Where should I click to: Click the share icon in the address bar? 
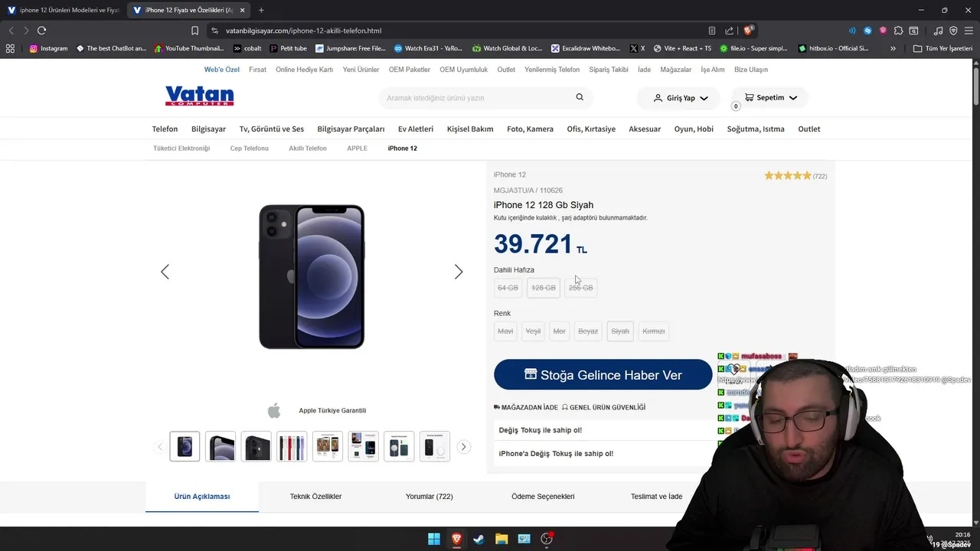729,31
